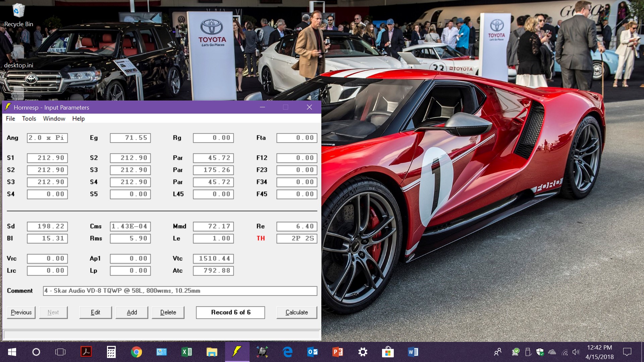Launch Adobe Acrobat from taskbar
Image resolution: width=644 pixels, height=362 pixels.
tap(86, 352)
